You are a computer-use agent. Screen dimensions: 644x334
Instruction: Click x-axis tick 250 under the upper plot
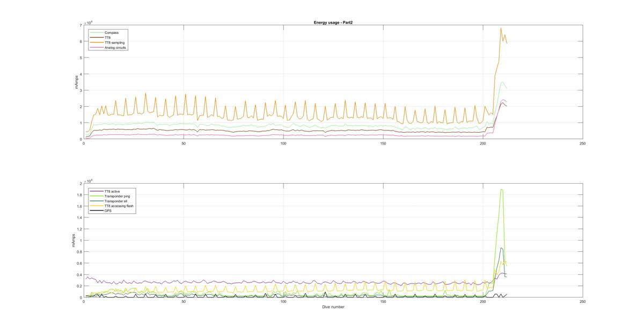pyautogui.click(x=583, y=143)
